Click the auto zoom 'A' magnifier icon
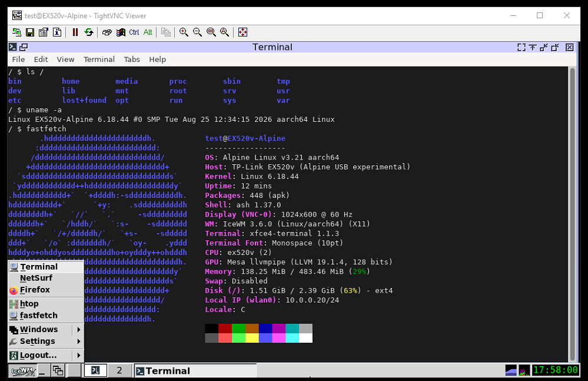Image resolution: width=588 pixels, height=381 pixels. point(225,32)
